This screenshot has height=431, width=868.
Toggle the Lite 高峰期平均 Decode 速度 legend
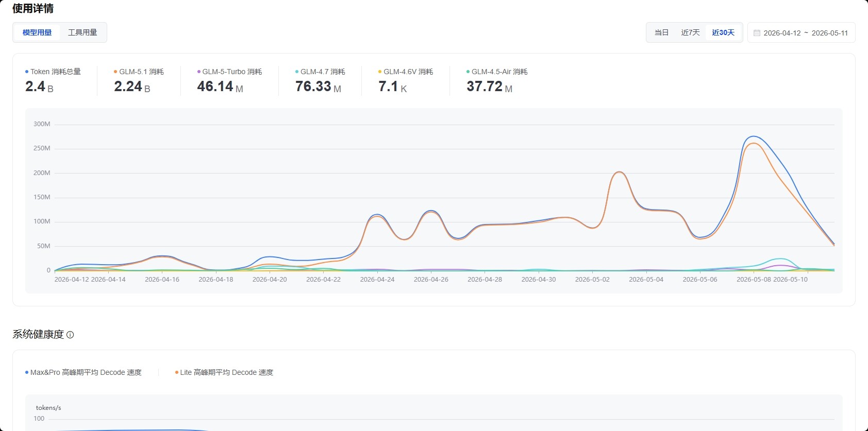(x=224, y=372)
